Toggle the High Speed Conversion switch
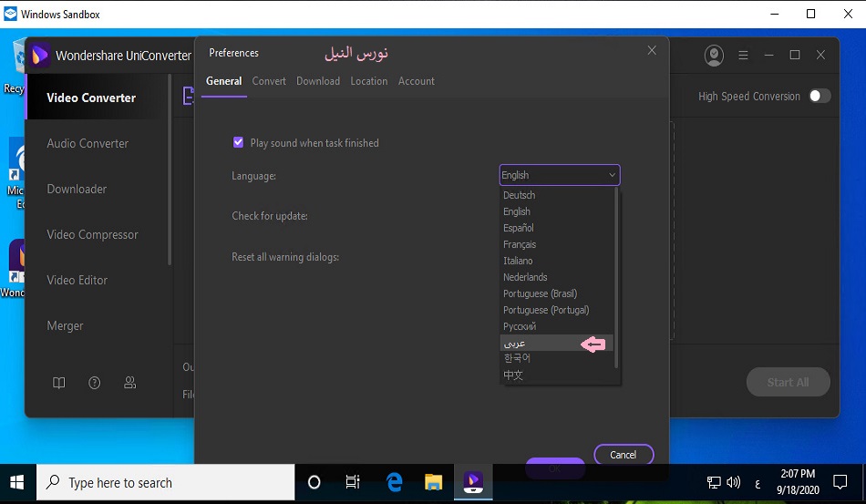 coord(820,96)
